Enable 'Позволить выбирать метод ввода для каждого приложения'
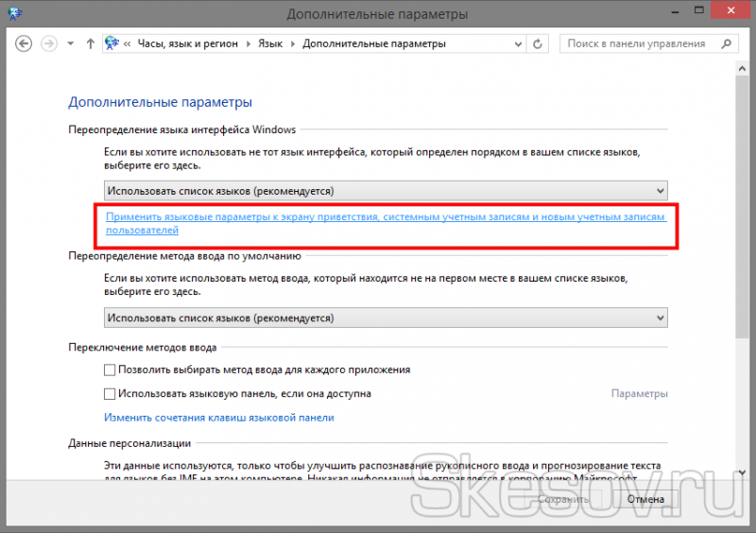 [110, 370]
